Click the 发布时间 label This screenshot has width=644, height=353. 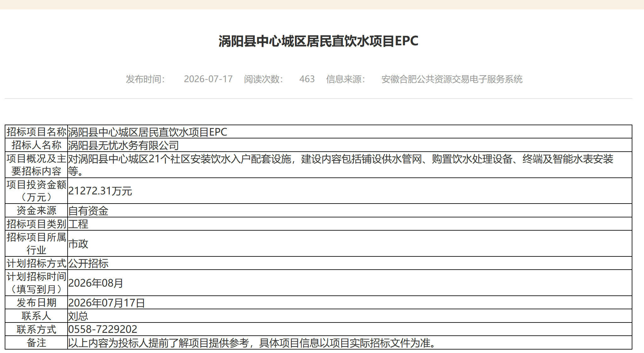(145, 79)
